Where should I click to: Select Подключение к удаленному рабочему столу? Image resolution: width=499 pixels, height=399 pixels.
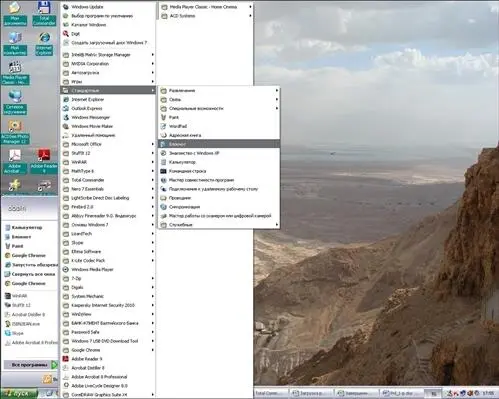tap(219, 189)
